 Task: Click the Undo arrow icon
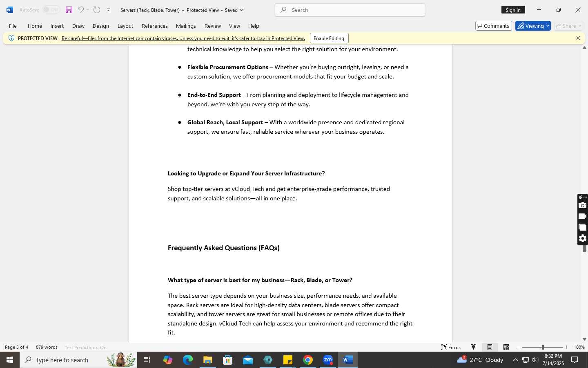click(x=80, y=10)
